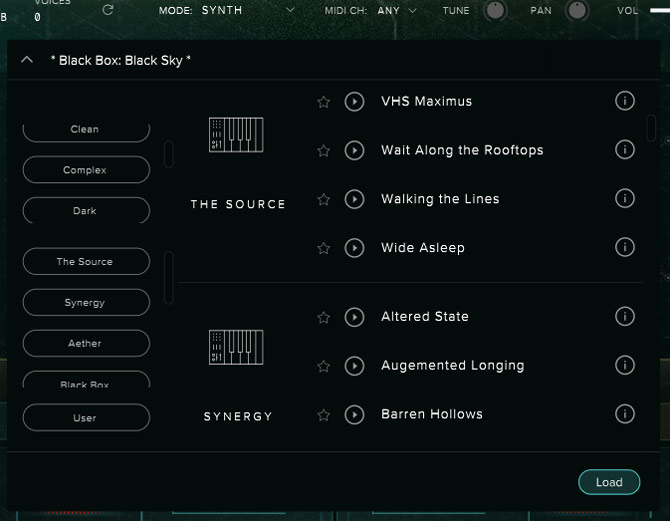Preview the Augemented Longing preset
The height and width of the screenshot is (521, 670).
[x=354, y=365]
